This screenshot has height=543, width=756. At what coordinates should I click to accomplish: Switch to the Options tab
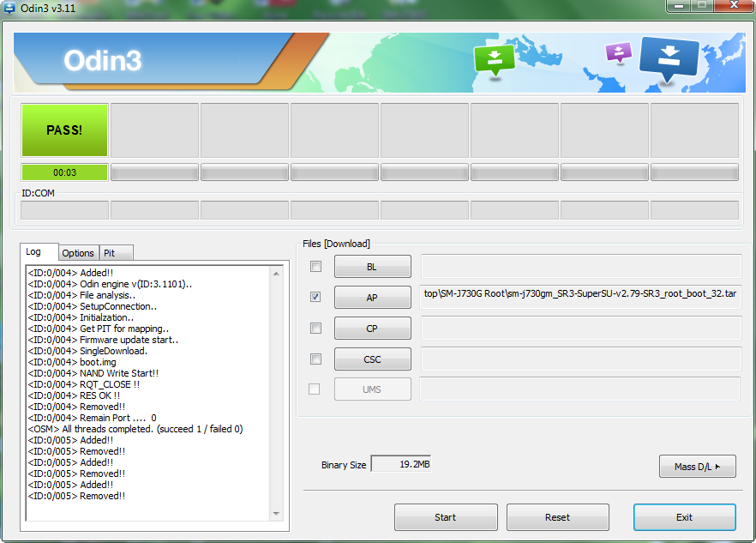point(78,253)
